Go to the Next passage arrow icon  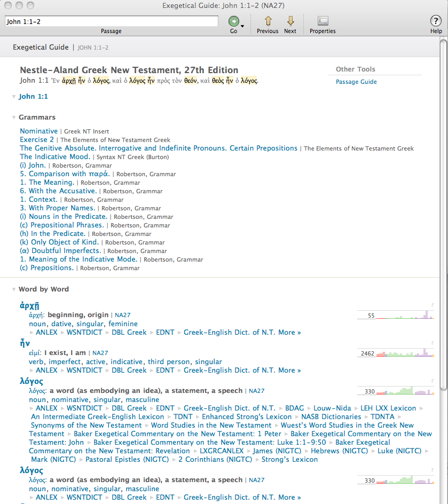[290, 21]
